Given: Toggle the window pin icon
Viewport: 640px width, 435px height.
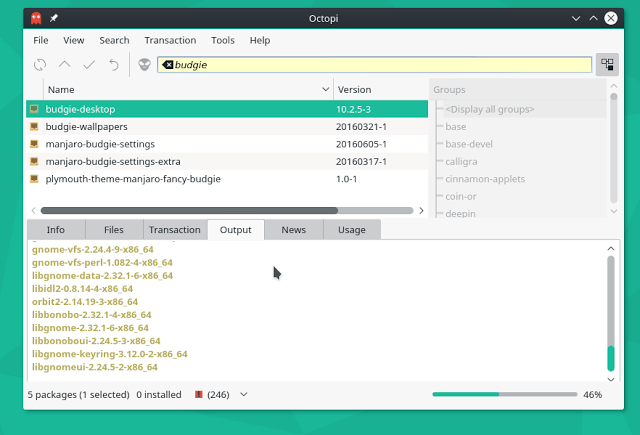Looking at the screenshot, I should (55, 17).
